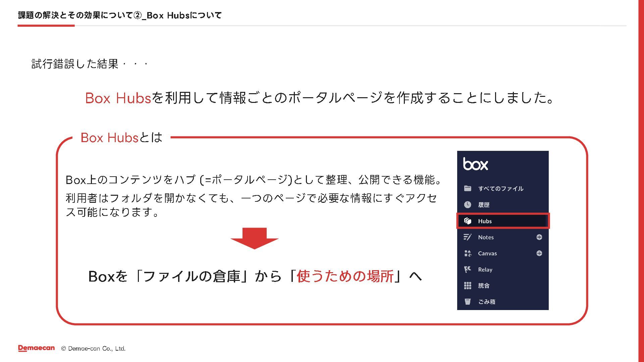
Task: Open the Hubs menu item
Action: click(485, 221)
